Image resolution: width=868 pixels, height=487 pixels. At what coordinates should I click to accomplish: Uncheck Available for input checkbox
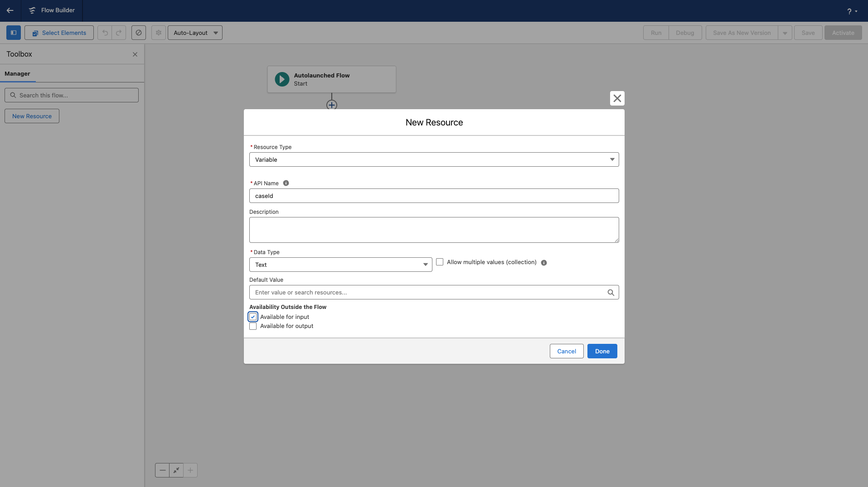[253, 317]
